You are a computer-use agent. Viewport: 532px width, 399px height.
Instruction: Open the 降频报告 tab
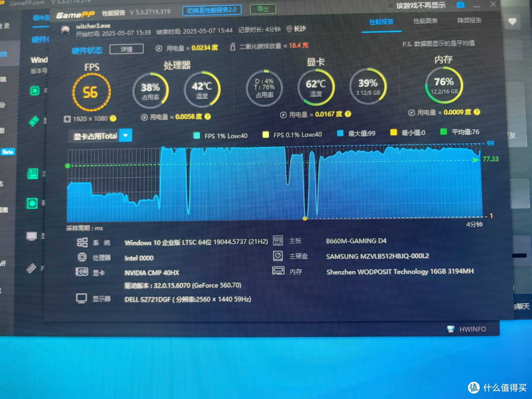(469, 20)
